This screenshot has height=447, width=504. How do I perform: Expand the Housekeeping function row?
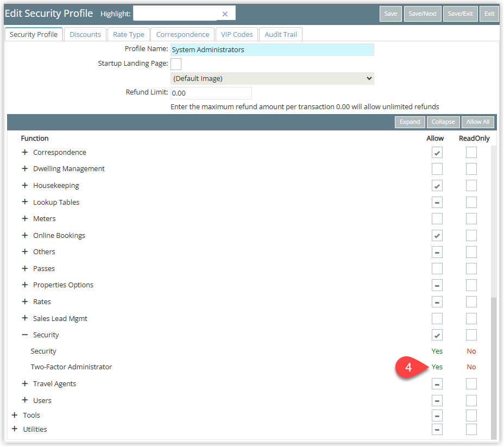coord(25,185)
